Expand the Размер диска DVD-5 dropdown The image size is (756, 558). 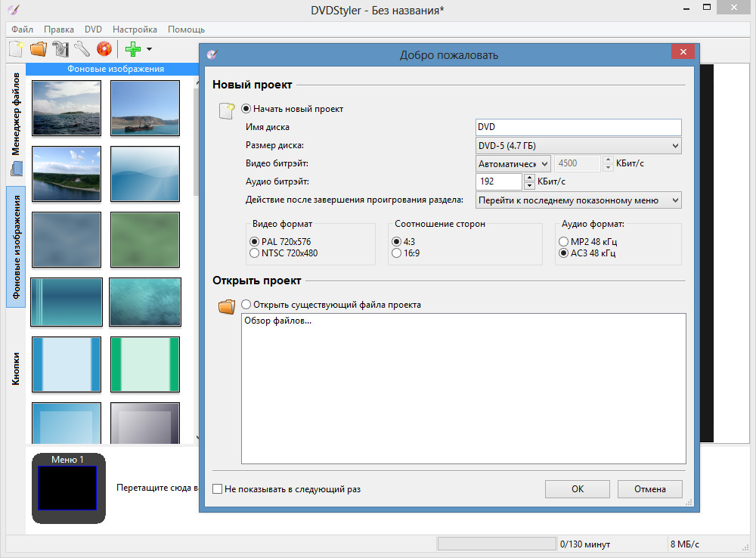578,146
